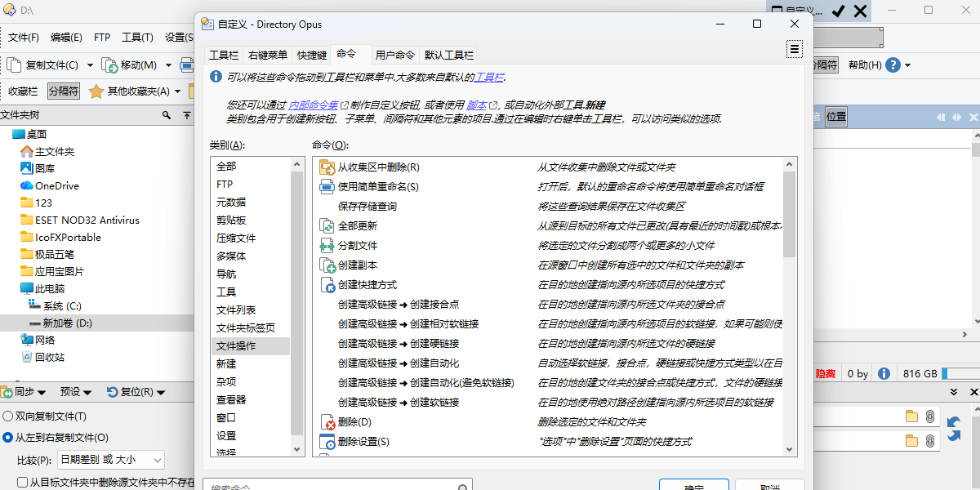Follow the 内部命令集 link
Screen dimensions: 980x490
click(x=314, y=105)
